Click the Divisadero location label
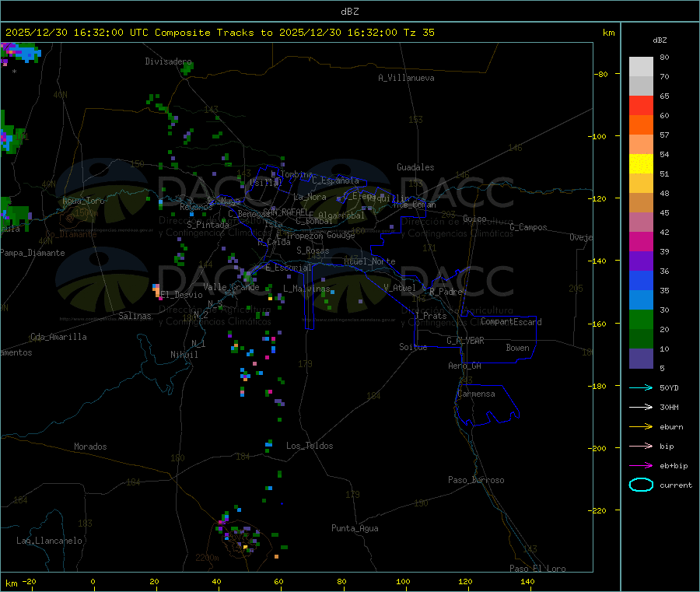The height and width of the screenshot is (592, 700). pyautogui.click(x=168, y=61)
